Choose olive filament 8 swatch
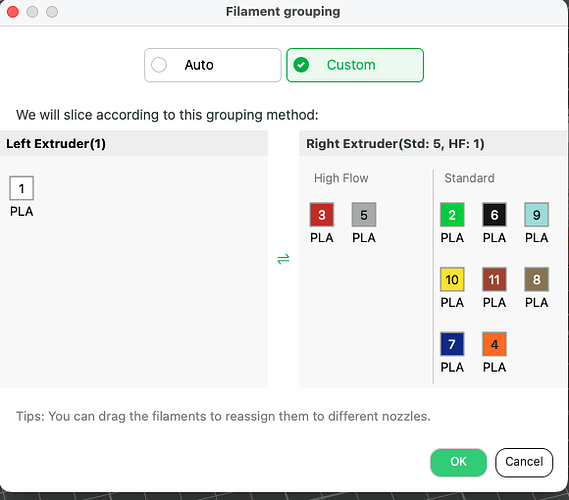 tap(536, 279)
